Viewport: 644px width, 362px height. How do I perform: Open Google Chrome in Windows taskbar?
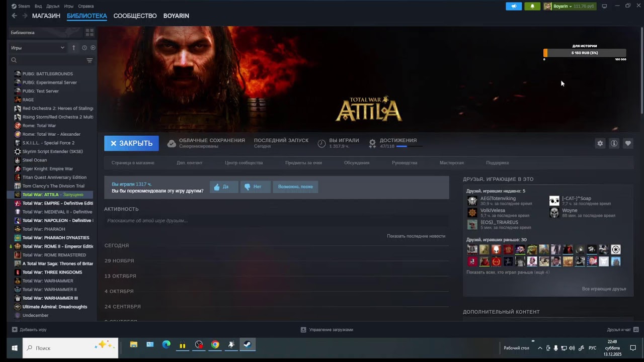215,345
